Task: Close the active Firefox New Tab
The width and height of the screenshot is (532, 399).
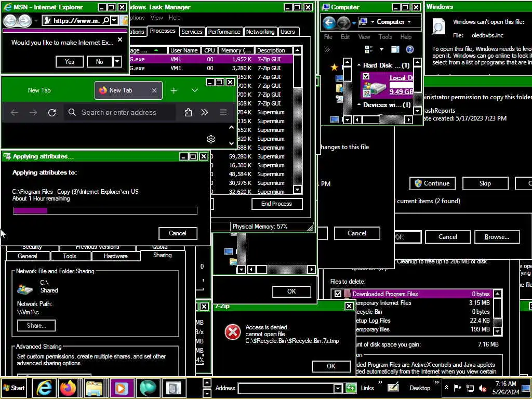Action: (154, 90)
